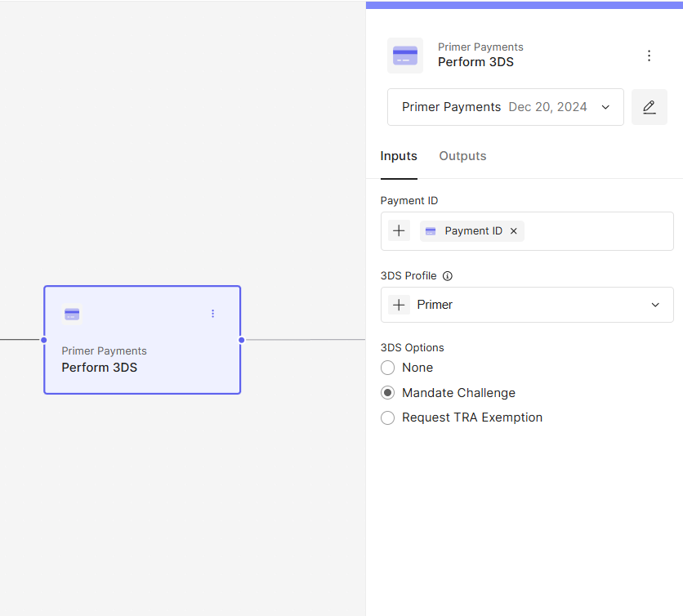Click the left connector dot of the node

(43, 340)
